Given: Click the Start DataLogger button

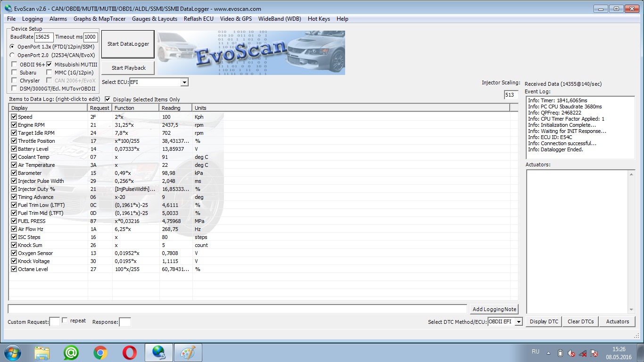Looking at the screenshot, I should click(x=128, y=44).
